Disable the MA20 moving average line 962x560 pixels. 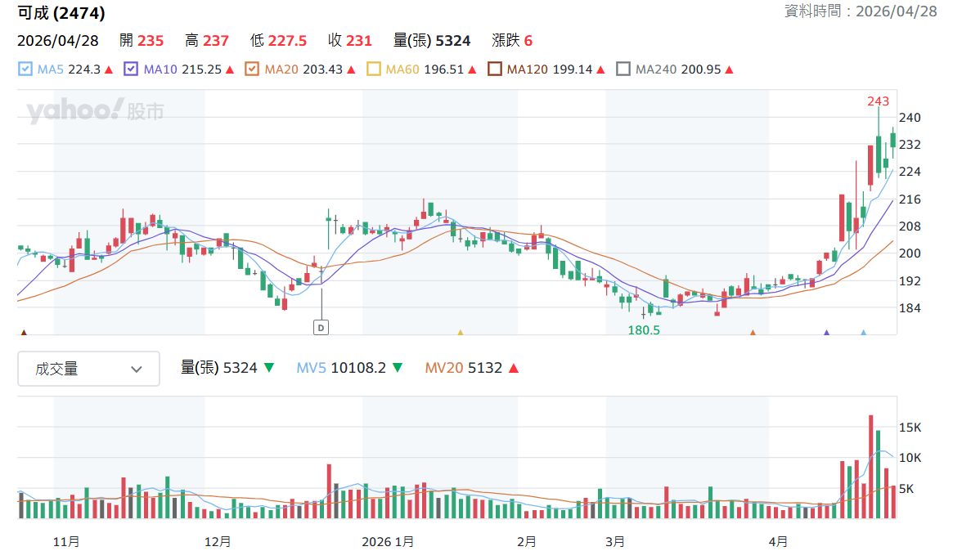point(252,69)
